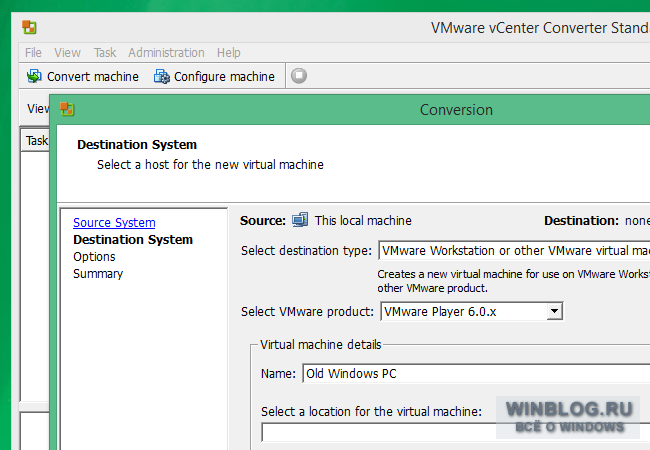Open the View menu
This screenshot has height=450, width=650.
coord(67,53)
